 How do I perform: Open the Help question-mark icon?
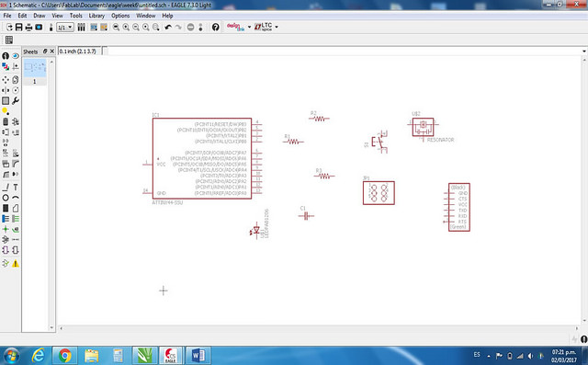[216, 27]
